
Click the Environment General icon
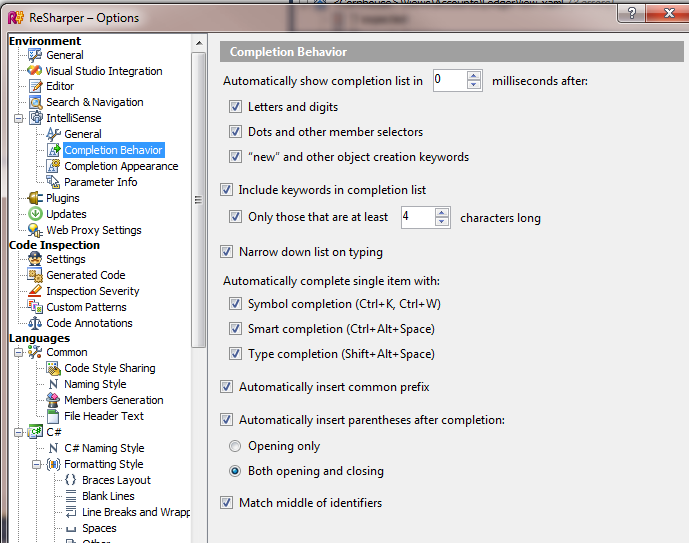35,55
